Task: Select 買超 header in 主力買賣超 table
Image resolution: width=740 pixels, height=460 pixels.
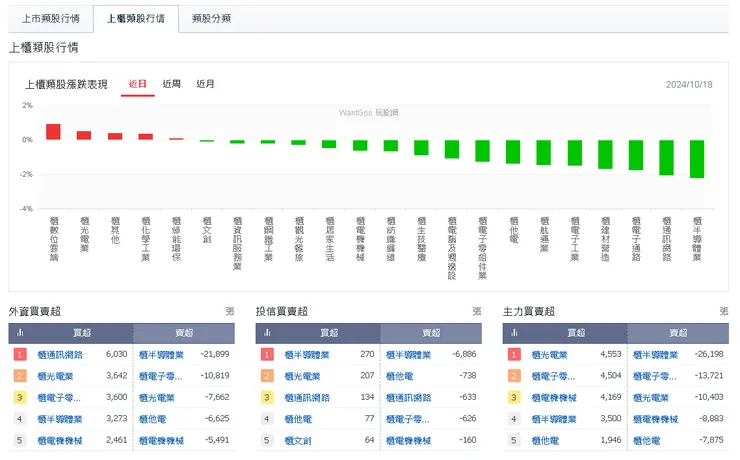Action: pos(576,333)
